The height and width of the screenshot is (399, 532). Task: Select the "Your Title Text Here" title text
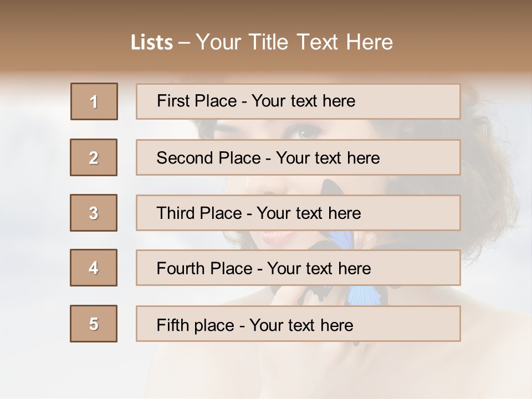coord(294,42)
